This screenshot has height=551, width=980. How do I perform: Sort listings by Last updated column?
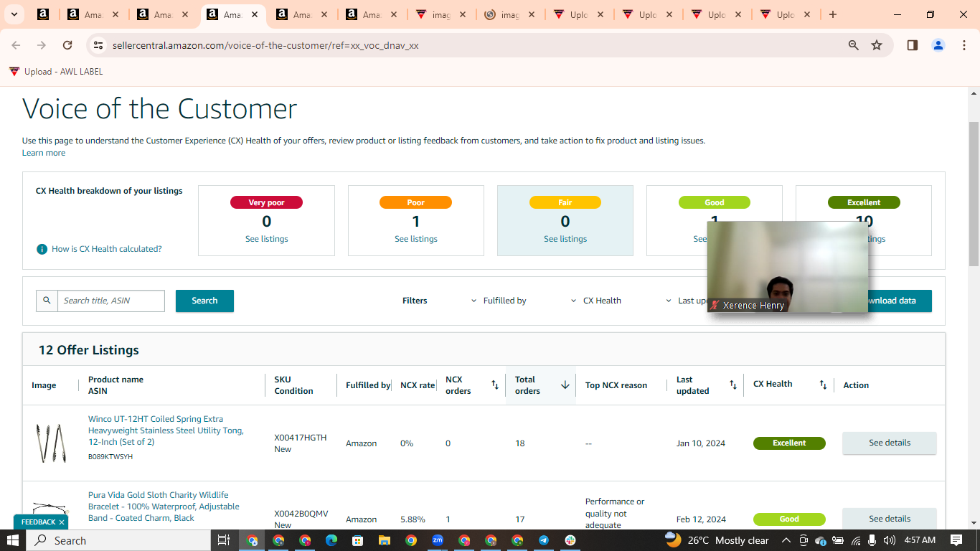[733, 385]
